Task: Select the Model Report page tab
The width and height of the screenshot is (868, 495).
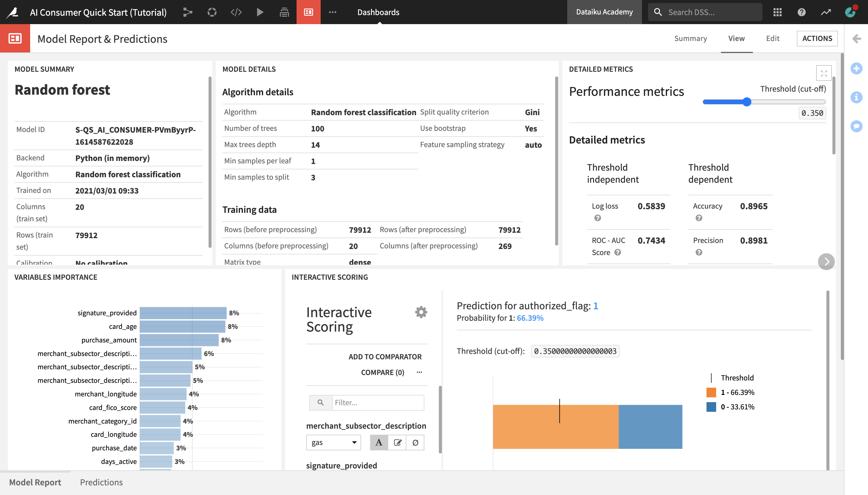Action: click(x=35, y=482)
